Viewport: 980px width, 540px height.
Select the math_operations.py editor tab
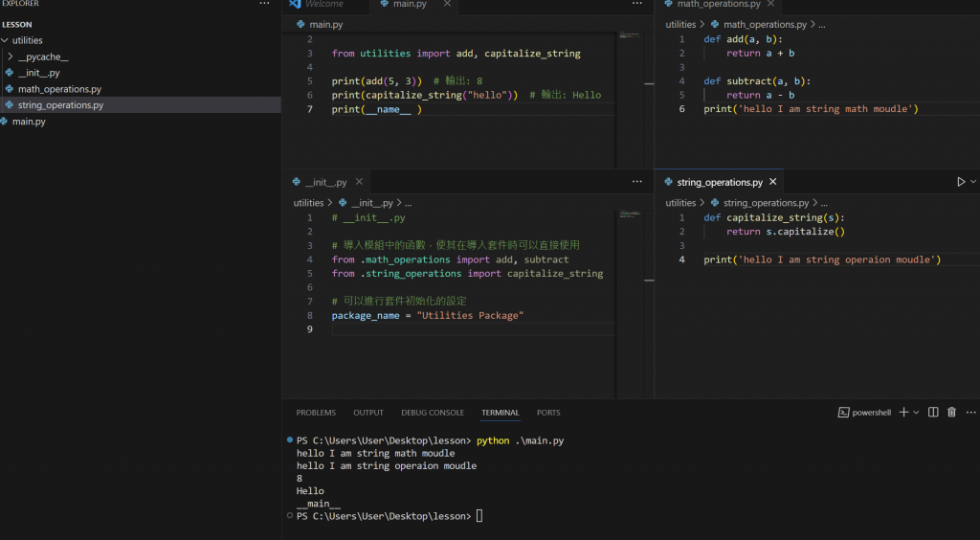(x=719, y=4)
